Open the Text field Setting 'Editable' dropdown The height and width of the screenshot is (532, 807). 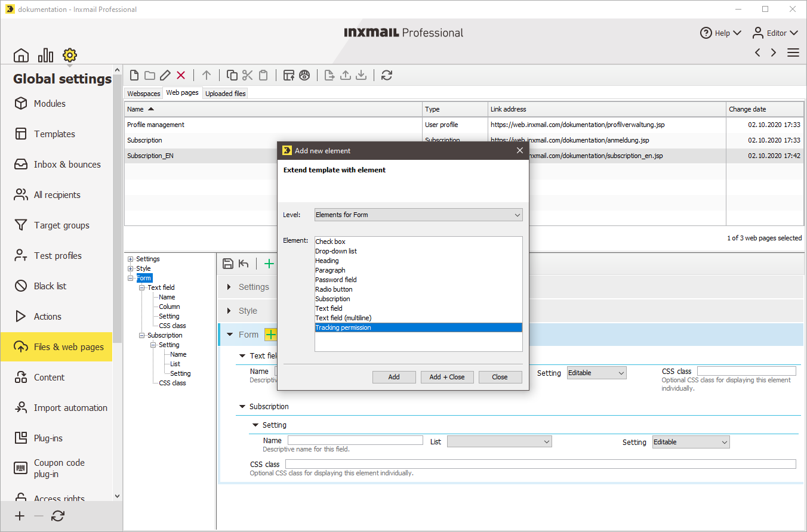(x=596, y=373)
